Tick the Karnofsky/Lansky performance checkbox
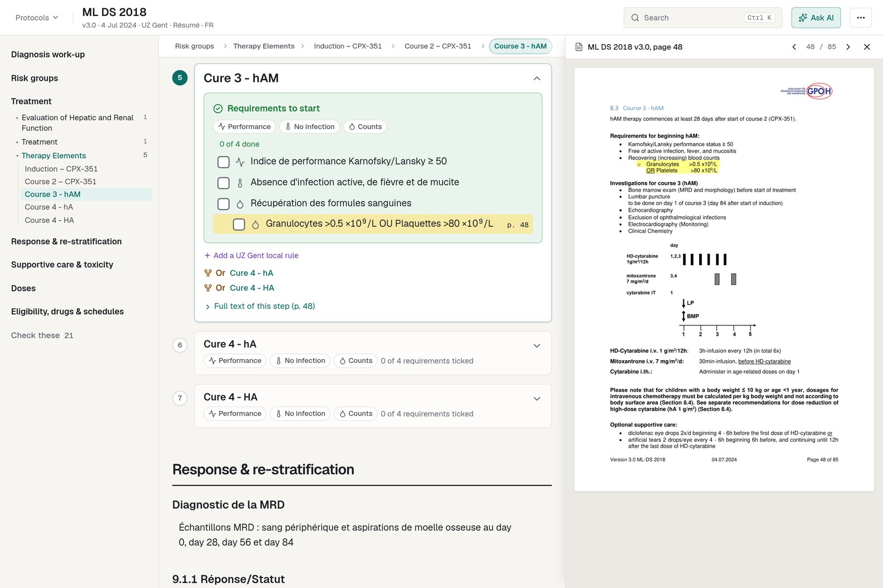The width and height of the screenshot is (883, 588). (x=224, y=162)
